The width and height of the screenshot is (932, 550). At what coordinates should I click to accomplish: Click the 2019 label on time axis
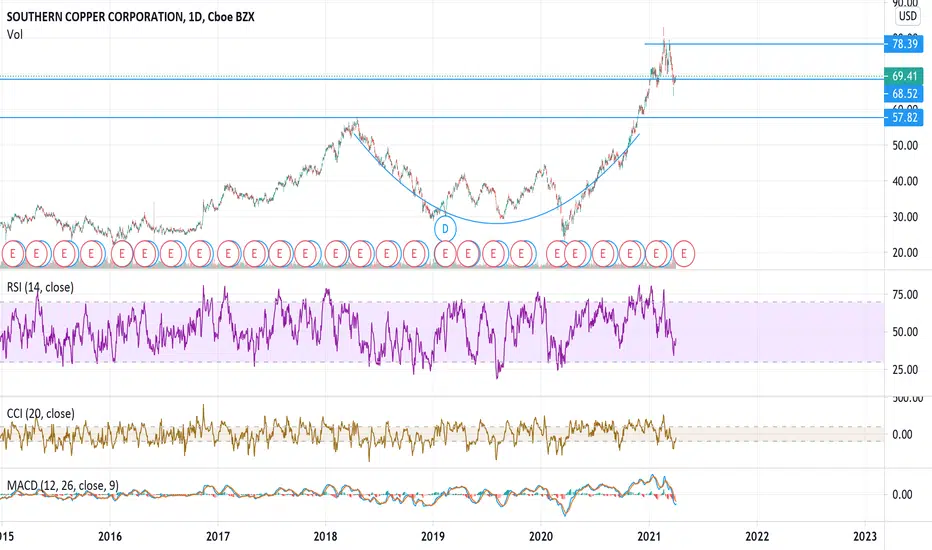coord(433,536)
